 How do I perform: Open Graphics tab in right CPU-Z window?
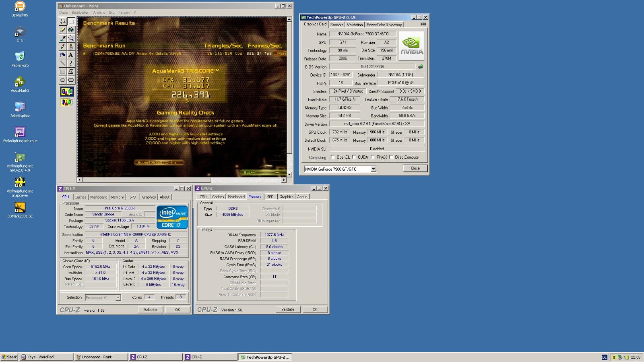(x=286, y=197)
